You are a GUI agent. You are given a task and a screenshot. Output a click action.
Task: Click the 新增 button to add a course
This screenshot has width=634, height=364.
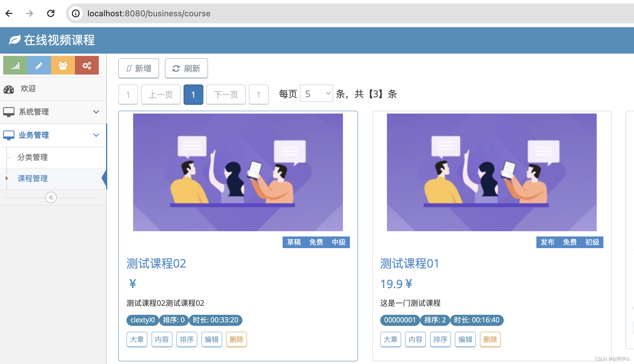coord(139,68)
